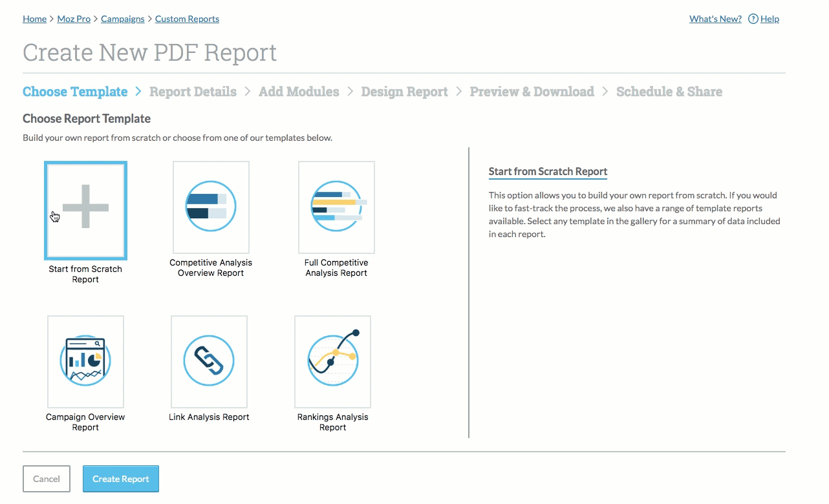Go to Campaigns breadcrumb link
829x504 pixels.
[123, 19]
